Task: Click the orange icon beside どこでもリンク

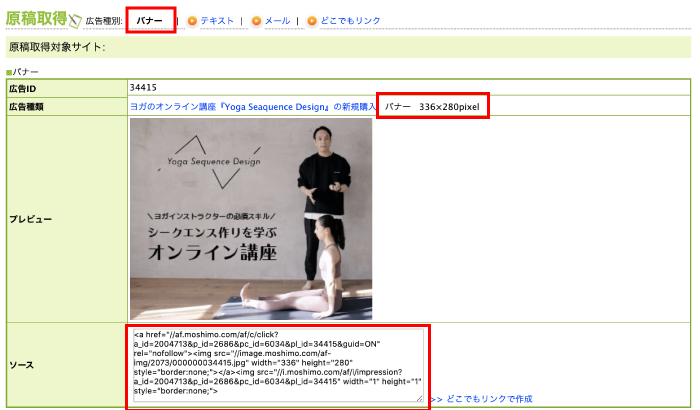Action: [x=312, y=20]
